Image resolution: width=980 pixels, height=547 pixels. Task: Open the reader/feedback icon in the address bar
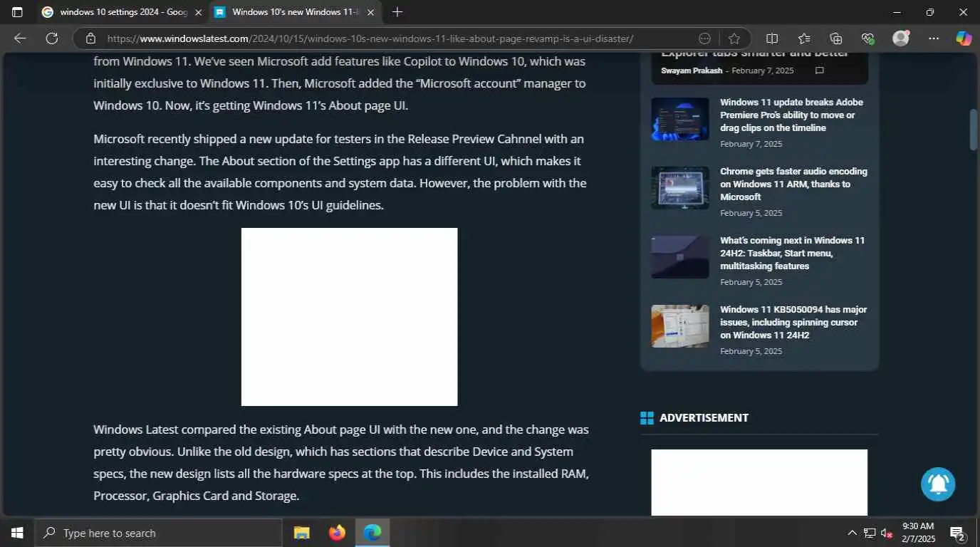pyautogui.click(x=705, y=38)
